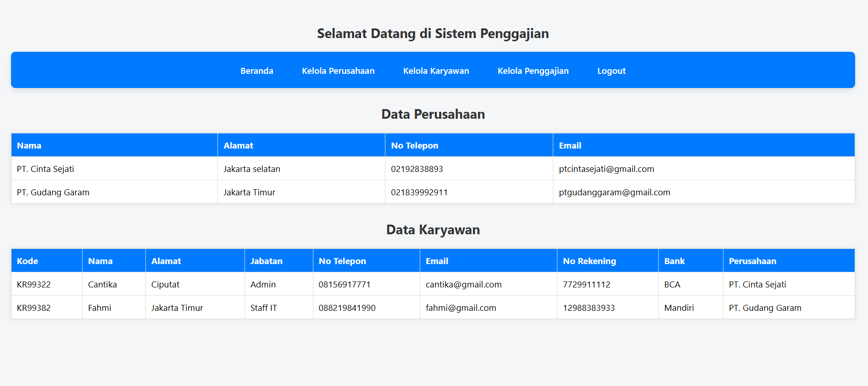Image resolution: width=868 pixels, height=386 pixels.
Task: Click the Kode column header
Action: (47, 261)
